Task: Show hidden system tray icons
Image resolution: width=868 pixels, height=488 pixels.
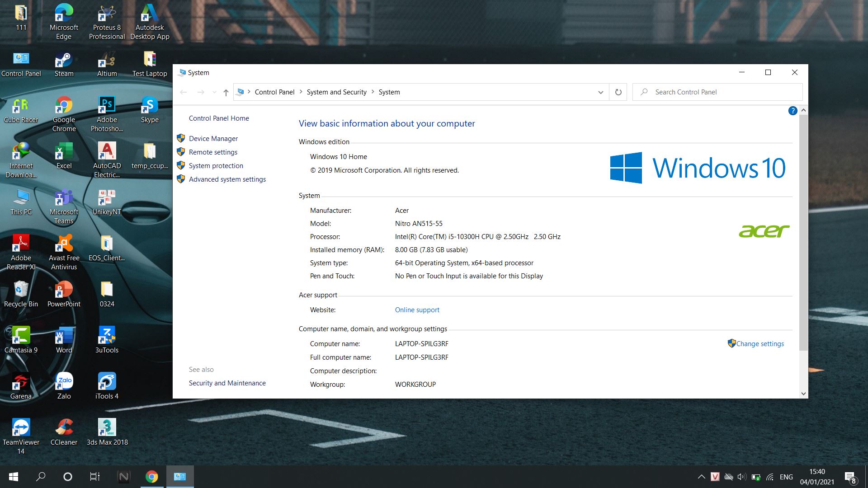Action: pos(701,477)
